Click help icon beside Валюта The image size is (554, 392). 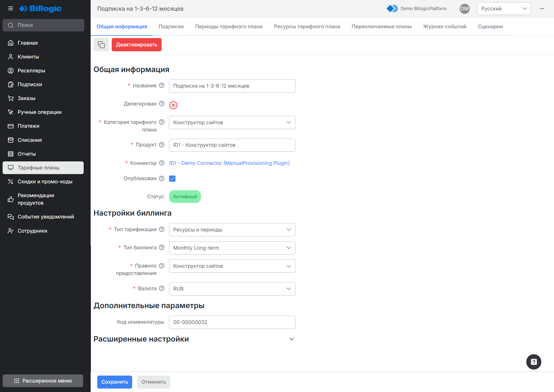point(162,289)
